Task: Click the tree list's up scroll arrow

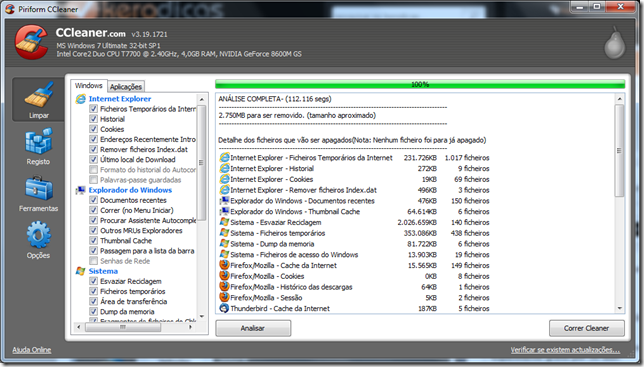Action: 202,99
